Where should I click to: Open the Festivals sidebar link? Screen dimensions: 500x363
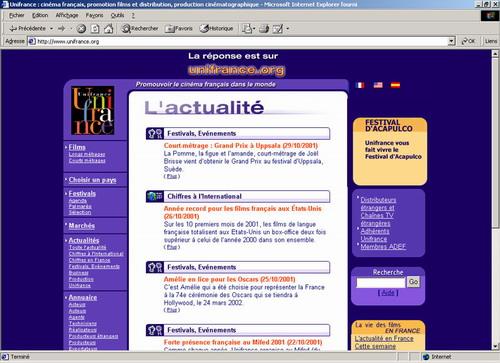pos(82,194)
